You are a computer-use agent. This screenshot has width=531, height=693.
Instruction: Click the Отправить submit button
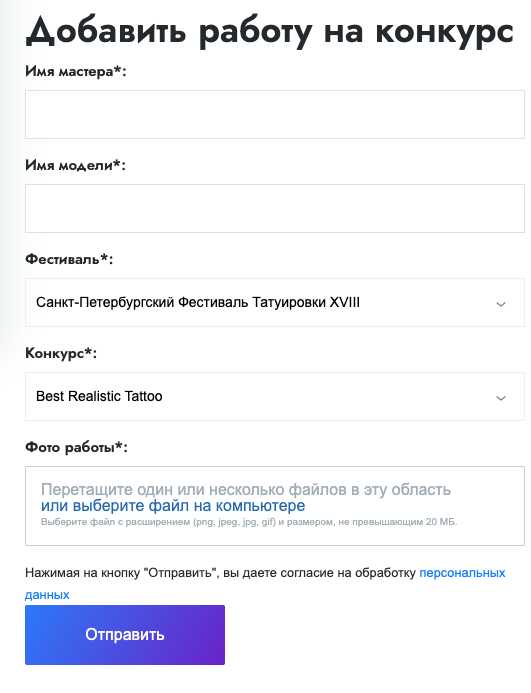click(x=125, y=635)
